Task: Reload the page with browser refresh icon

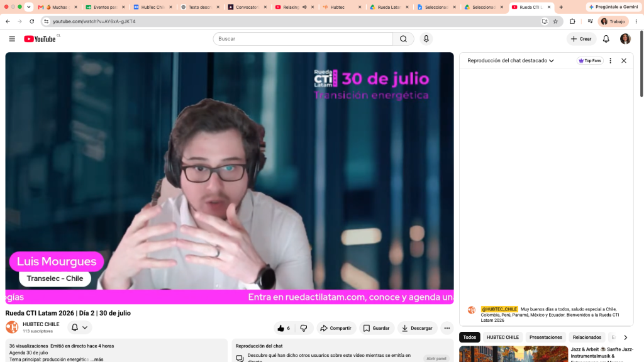Action: click(31, 21)
